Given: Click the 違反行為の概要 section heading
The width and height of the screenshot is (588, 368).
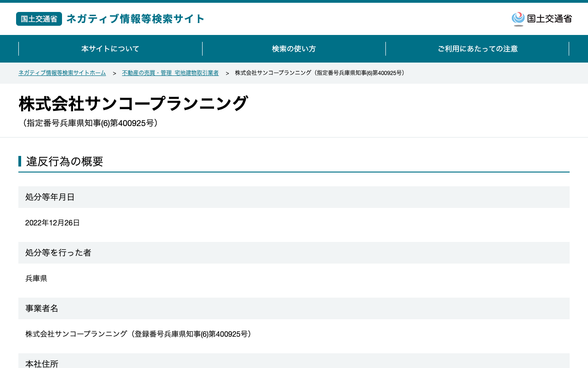Looking at the screenshot, I should pos(65,161).
